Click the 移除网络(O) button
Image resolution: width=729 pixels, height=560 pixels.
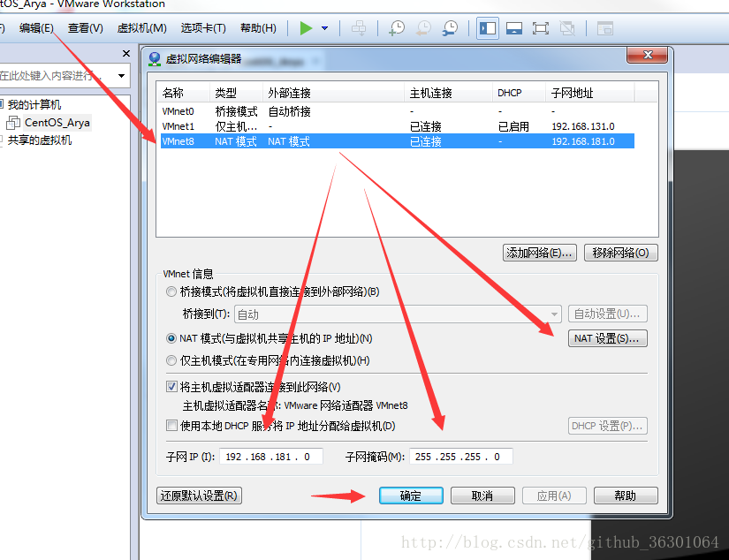click(620, 253)
